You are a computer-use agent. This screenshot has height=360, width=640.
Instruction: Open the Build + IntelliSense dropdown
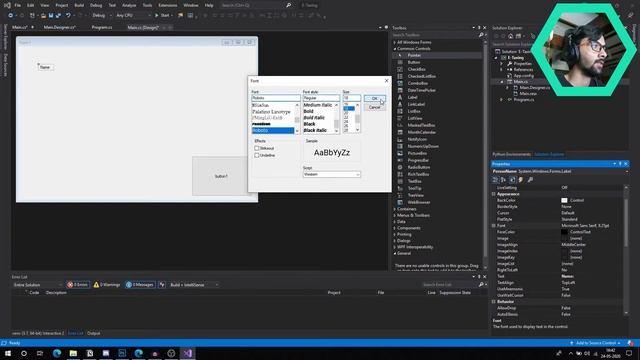pyautogui.click(x=193, y=285)
